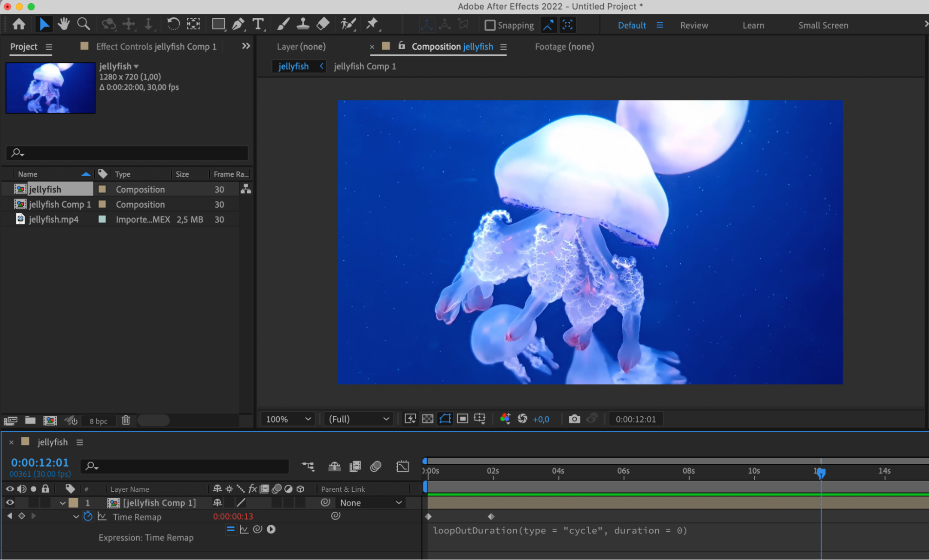The width and height of the screenshot is (929, 560).
Task: Hide the jellyfish Comp 1 layer eye
Action: point(10,502)
